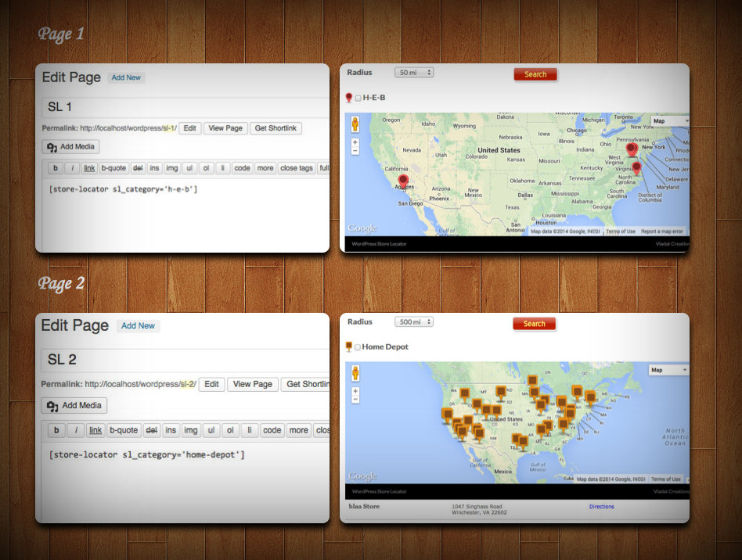Expand the Map type dropdown on the H-E-B map
742x560 pixels.
point(670,121)
